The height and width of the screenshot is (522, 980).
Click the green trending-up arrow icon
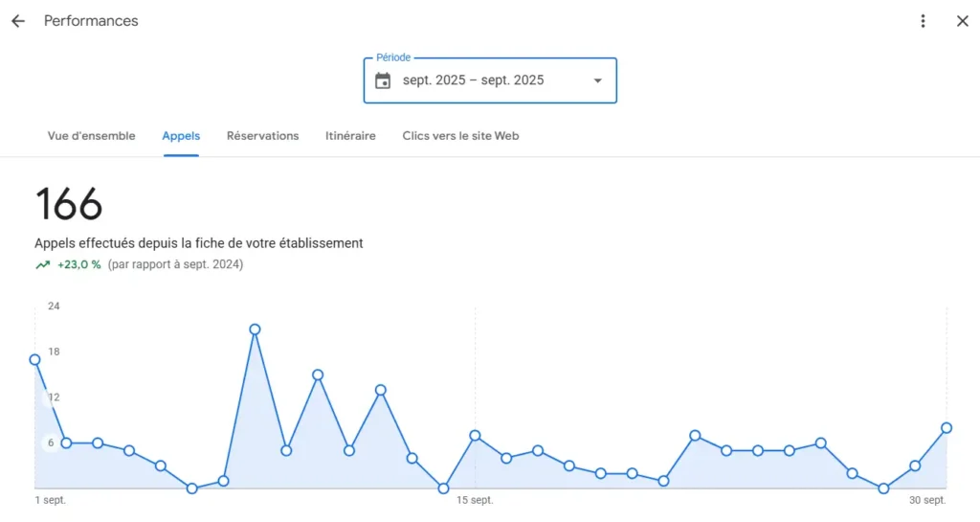[43, 265]
